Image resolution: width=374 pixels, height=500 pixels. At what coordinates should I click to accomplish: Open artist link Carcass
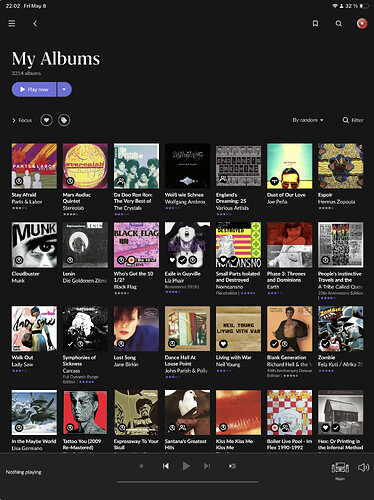[x=71, y=371]
